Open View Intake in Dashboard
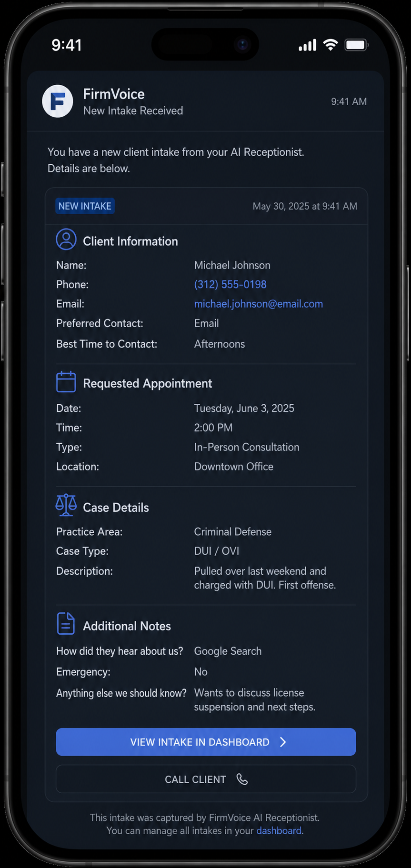 pos(206,742)
